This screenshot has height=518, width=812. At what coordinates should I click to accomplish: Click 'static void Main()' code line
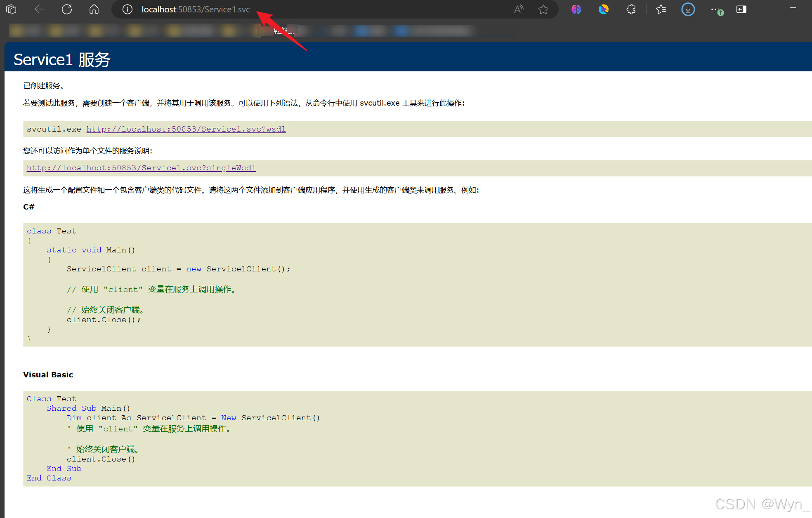(x=91, y=250)
